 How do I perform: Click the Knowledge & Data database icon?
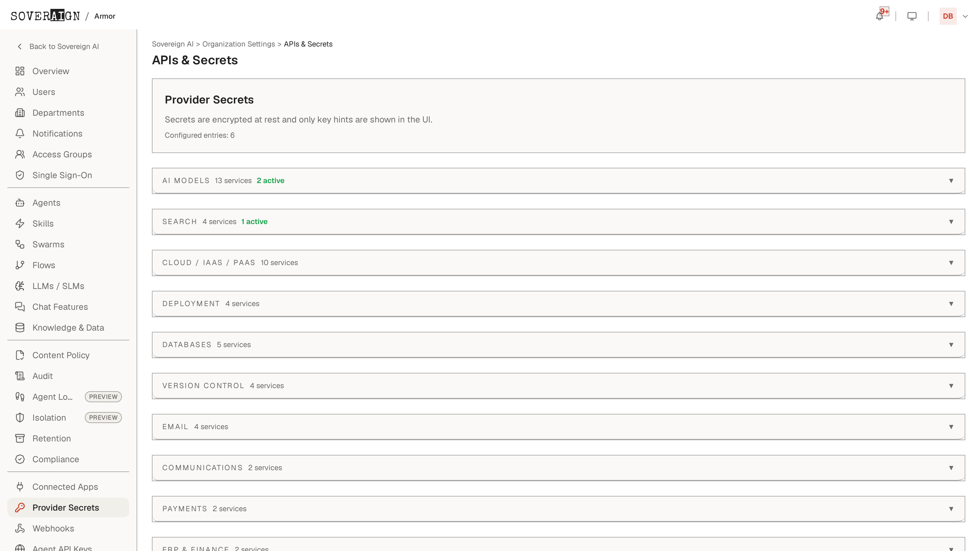tap(20, 328)
